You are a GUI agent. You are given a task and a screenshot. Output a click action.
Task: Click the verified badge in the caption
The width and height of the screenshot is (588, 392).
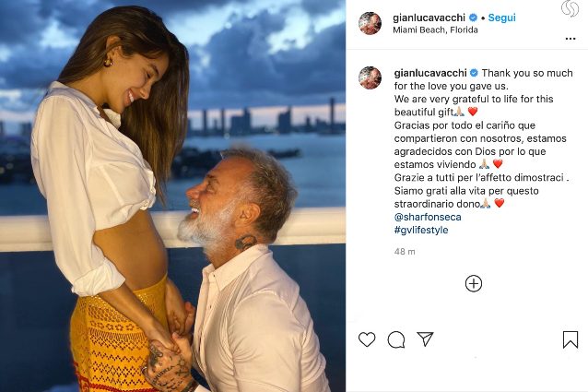coord(474,73)
